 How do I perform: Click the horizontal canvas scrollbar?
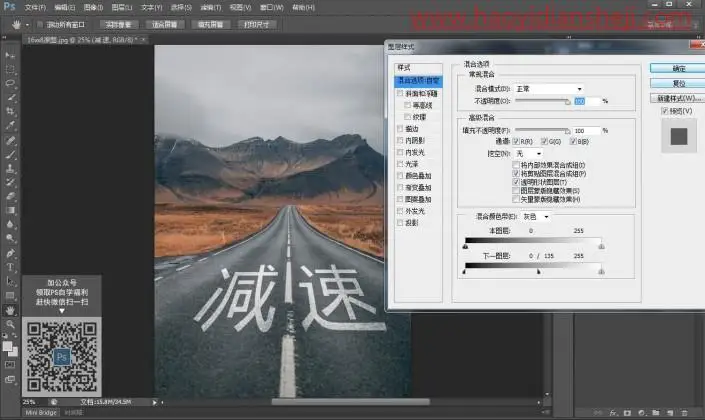pyautogui.click(x=351, y=402)
